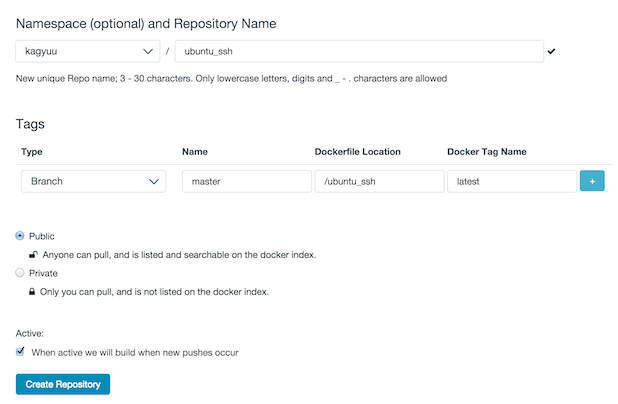Click the master tag name field

[246, 181]
